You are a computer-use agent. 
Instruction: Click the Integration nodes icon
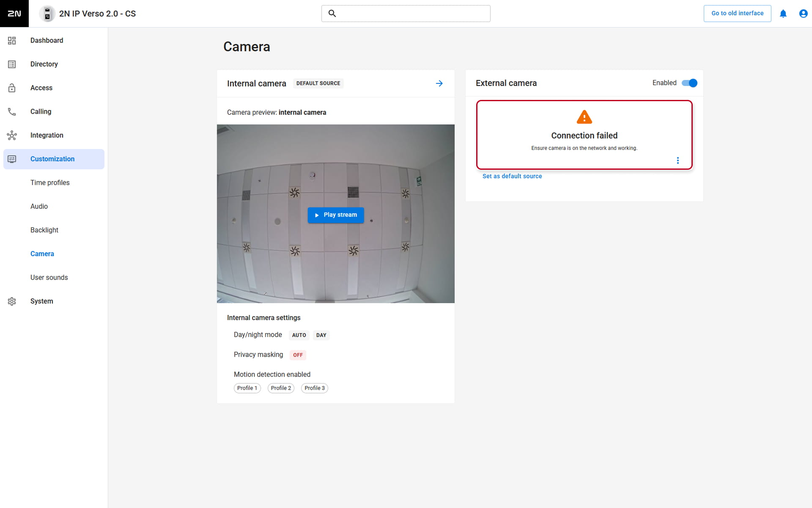tap(12, 135)
